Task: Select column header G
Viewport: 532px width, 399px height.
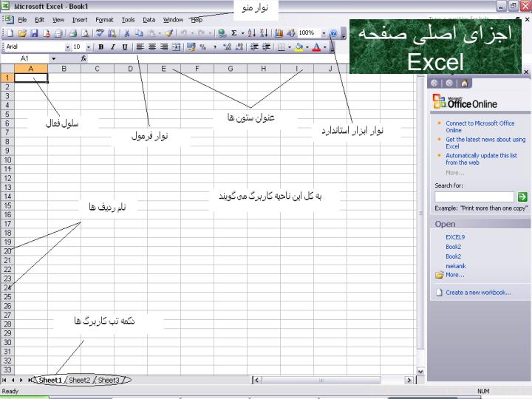Action: click(x=231, y=69)
